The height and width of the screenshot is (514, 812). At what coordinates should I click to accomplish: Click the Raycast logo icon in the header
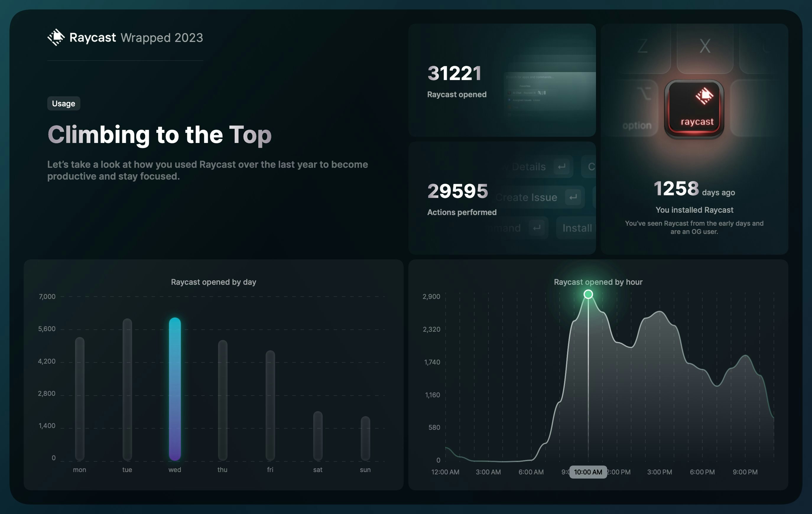(56, 38)
